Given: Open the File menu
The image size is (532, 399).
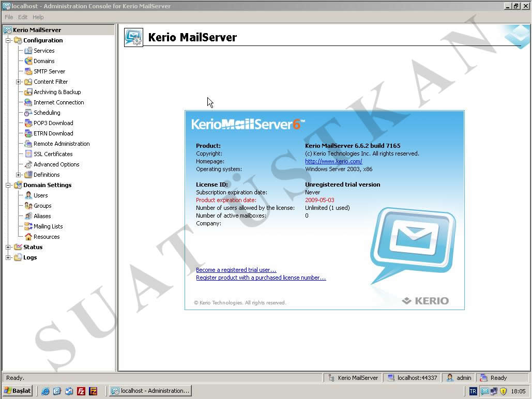Looking at the screenshot, I should [x=9, y=17].
